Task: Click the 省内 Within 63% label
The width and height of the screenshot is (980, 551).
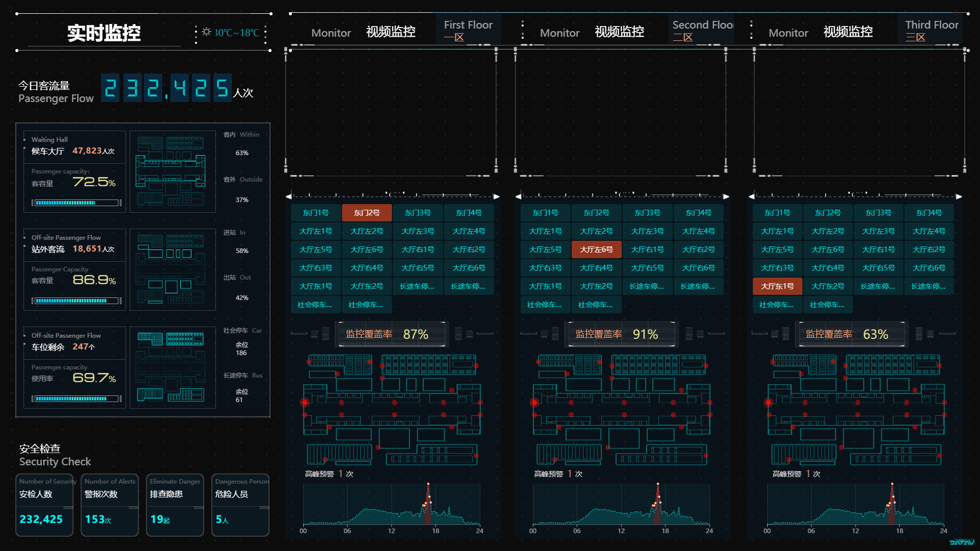Action: (241, 143)
